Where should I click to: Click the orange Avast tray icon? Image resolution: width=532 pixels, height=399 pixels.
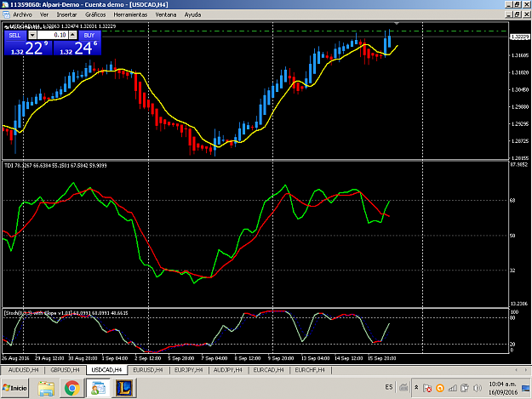click(x=440, y=388)
